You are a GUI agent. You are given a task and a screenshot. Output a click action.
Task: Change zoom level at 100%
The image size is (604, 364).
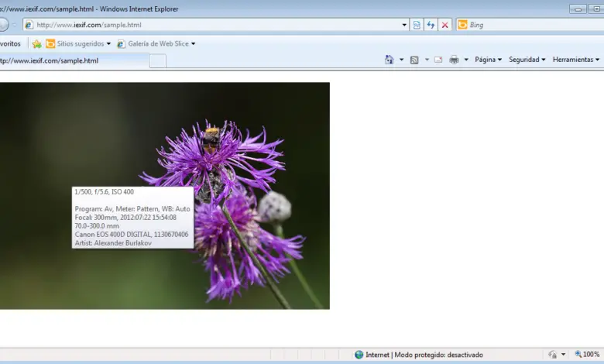[588, 355]
